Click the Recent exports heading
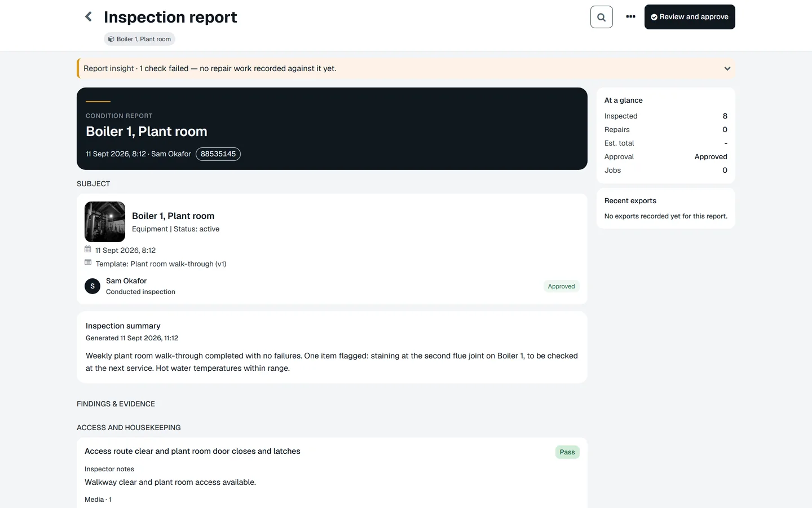Image resolution: width=812 pixels, height=508 pixels. [x=630, y=201]
